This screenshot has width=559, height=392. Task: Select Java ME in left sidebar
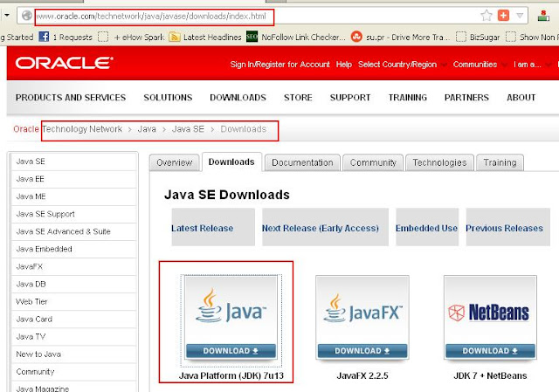pos(74,196)
